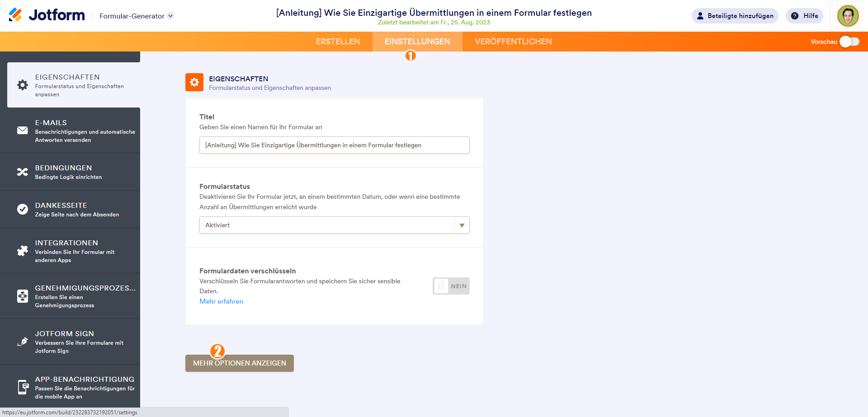
Task: Click the Titel input field
Action: (335, 145)
